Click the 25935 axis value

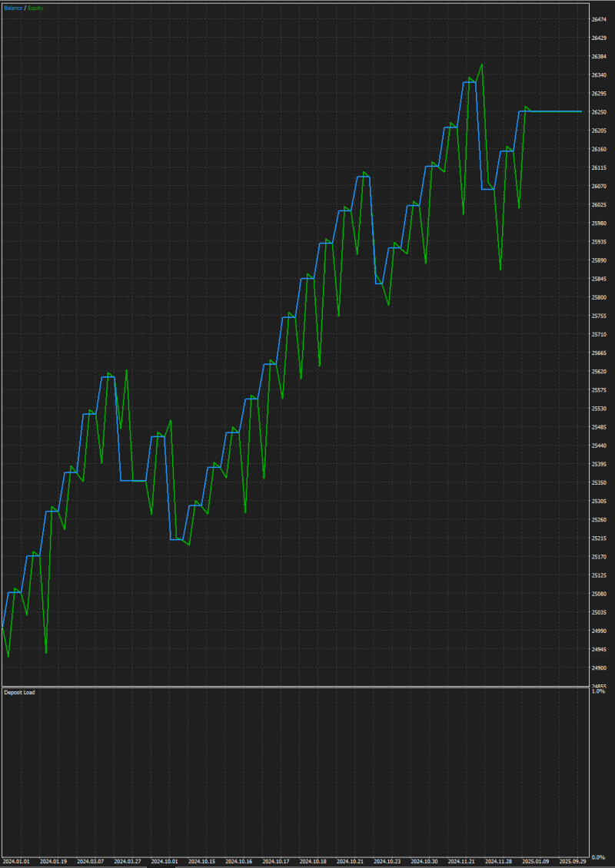(598, 242)
